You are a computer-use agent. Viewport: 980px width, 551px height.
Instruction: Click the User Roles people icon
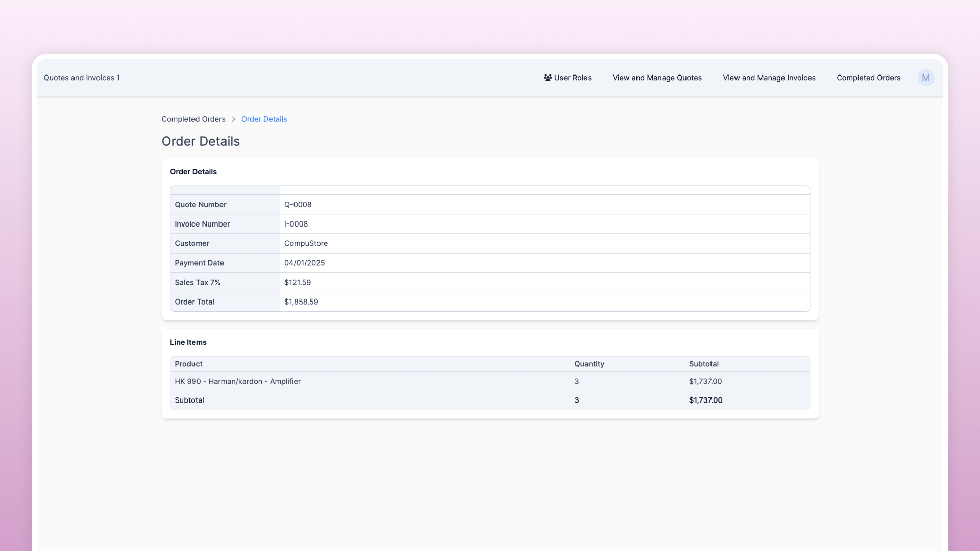tap(547, 78)
